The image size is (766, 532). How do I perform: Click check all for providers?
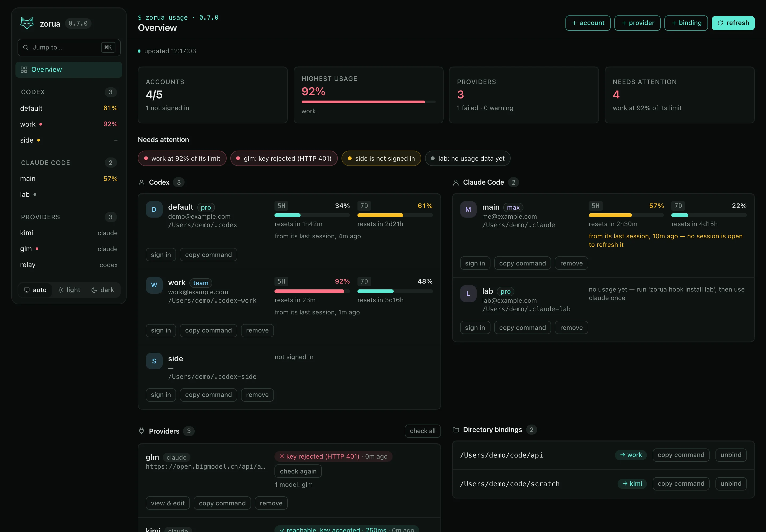coord(423,431)
